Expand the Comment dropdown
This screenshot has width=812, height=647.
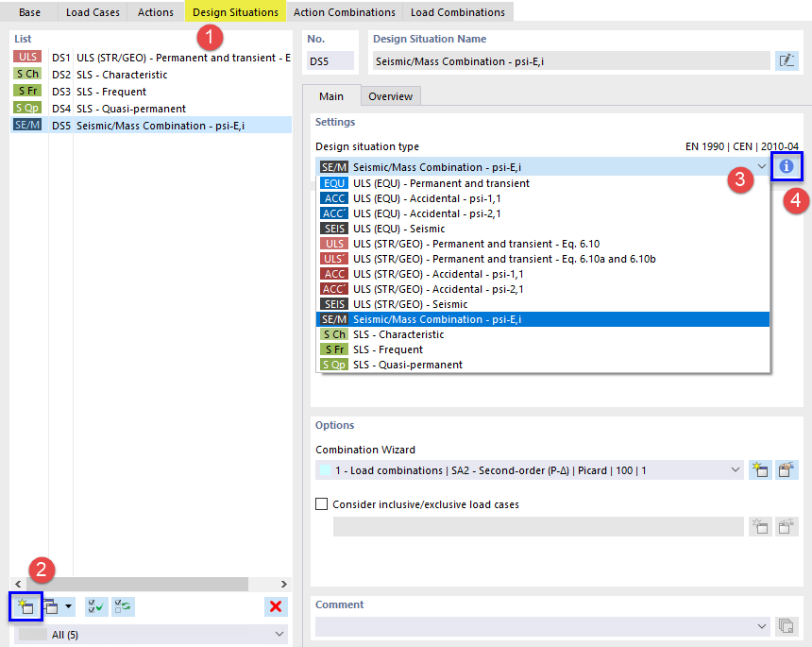coord(762,626)
